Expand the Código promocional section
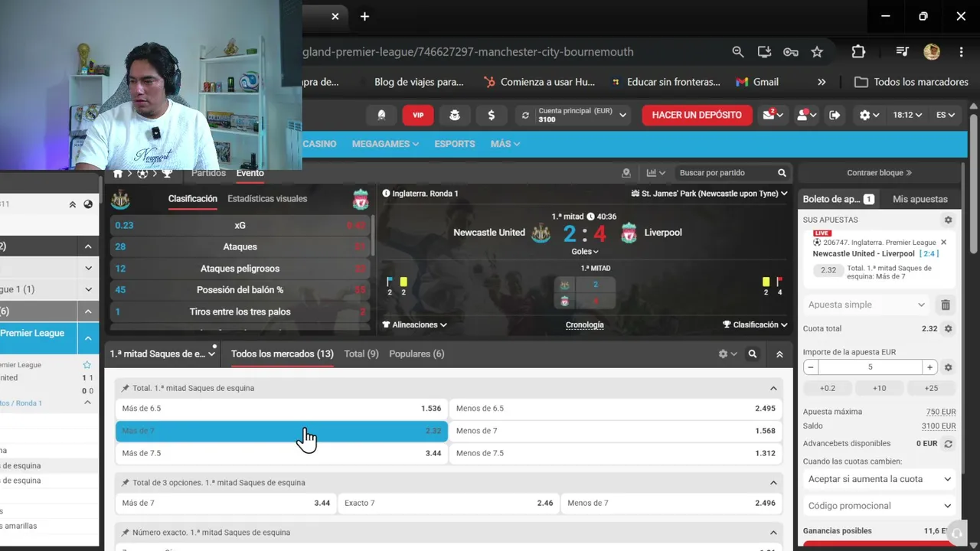 879,506
